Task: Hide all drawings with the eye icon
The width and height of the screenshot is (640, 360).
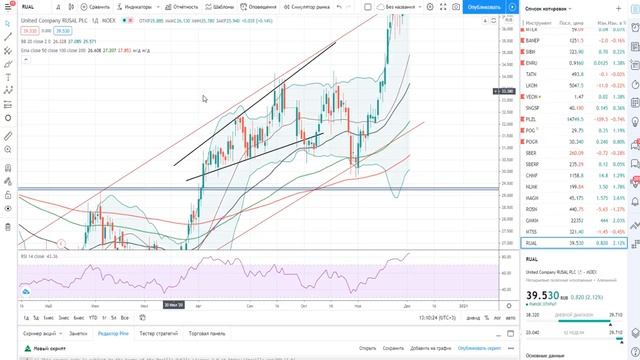Action: click(x=8, y=209)
